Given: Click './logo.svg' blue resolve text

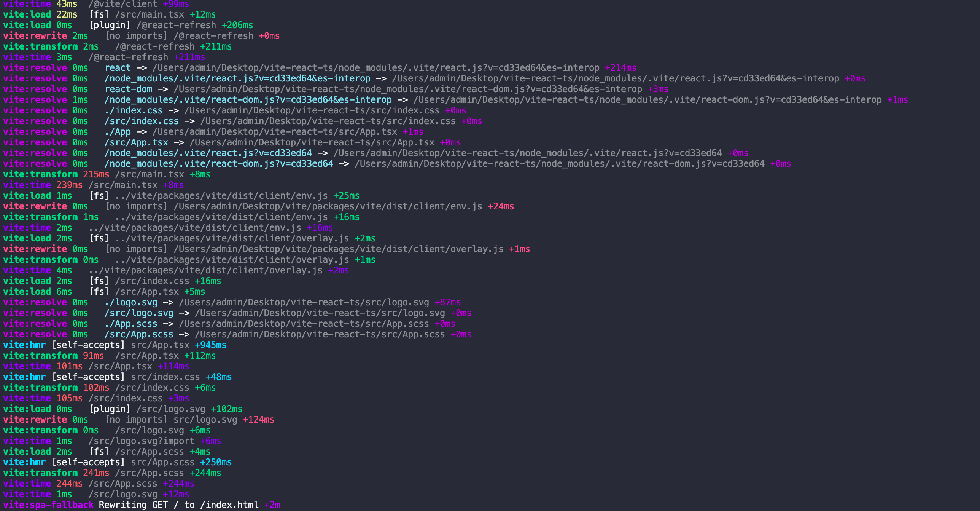Looking at the screenshot, I should click(x=131, y=302).
